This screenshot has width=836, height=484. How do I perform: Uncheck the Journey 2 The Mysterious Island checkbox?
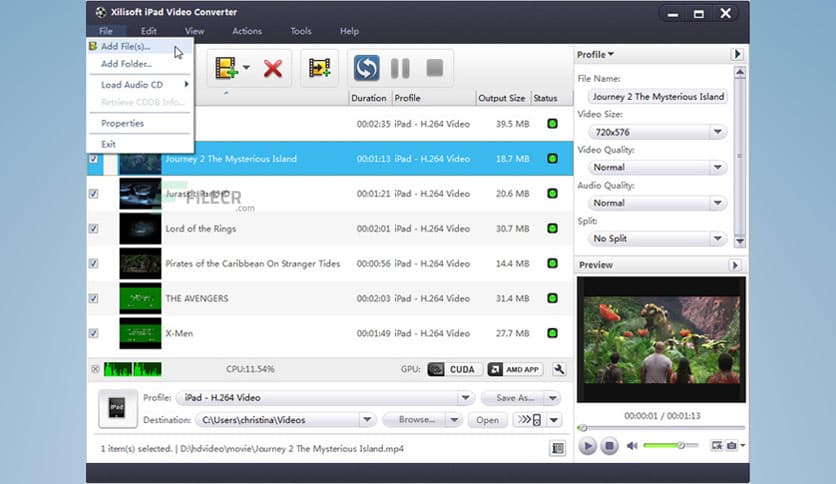(94, 159)
